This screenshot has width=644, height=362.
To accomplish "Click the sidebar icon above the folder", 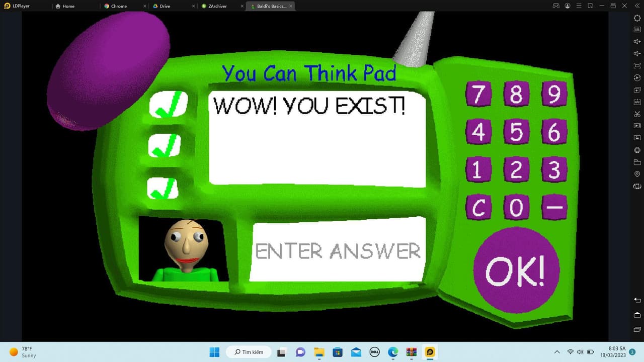I will point(637,150).
